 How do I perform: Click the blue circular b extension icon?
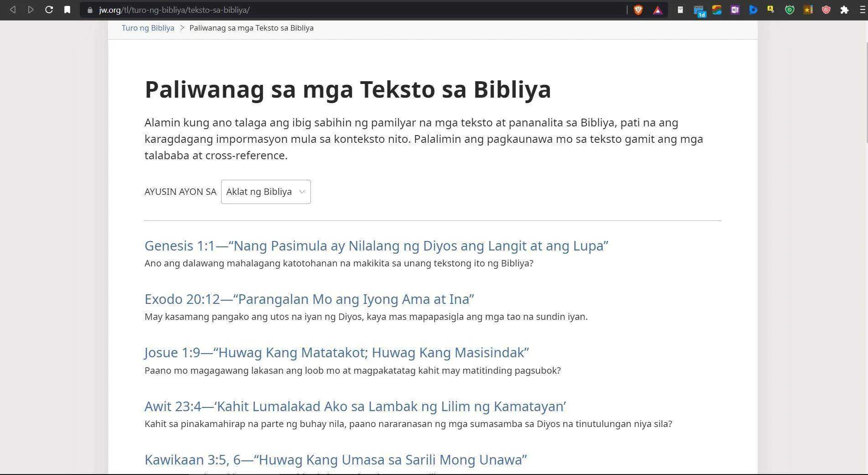click(753, 10)
